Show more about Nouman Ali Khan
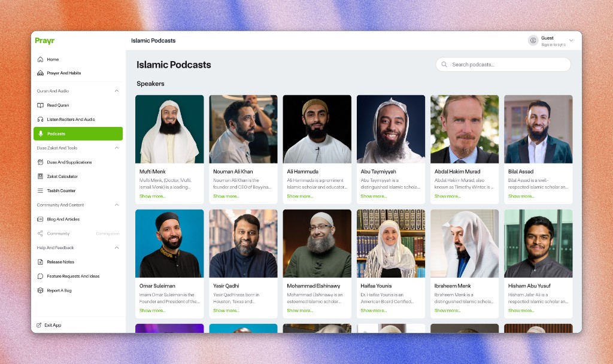 pos(226,196)
